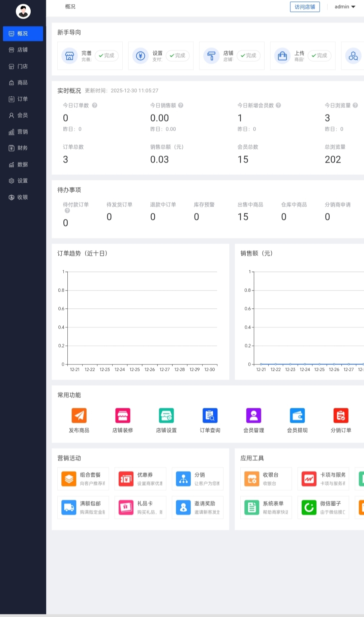Click 完成 badge on 上传 guide card
The width and height of the screenshot is (364, 617).
pyautogui.click(x=320, y=56)
